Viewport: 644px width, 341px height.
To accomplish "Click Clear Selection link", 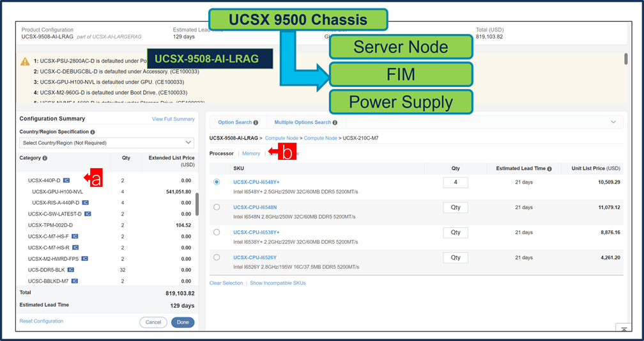I will click(x=226, y=283).
